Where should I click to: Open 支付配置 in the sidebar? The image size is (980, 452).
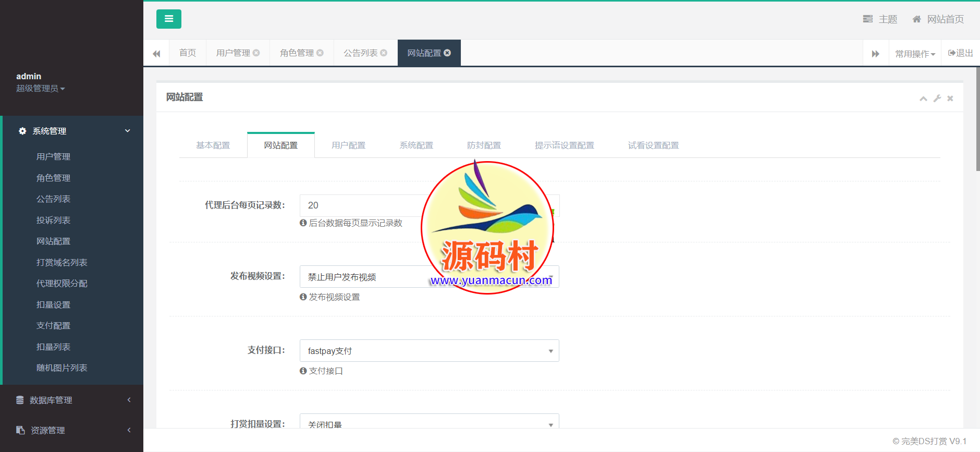coord(53,325)
